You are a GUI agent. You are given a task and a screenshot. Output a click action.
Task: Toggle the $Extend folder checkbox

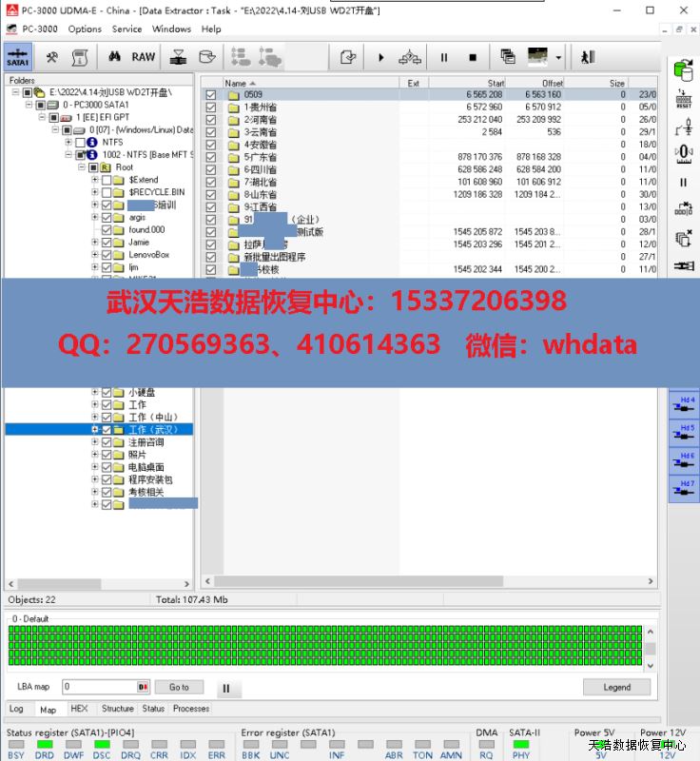pos(107,180)
